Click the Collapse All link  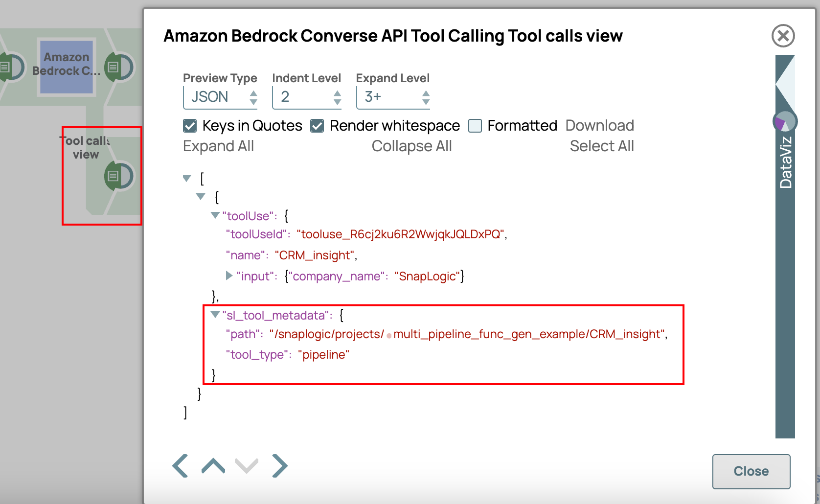click(411, 146)
